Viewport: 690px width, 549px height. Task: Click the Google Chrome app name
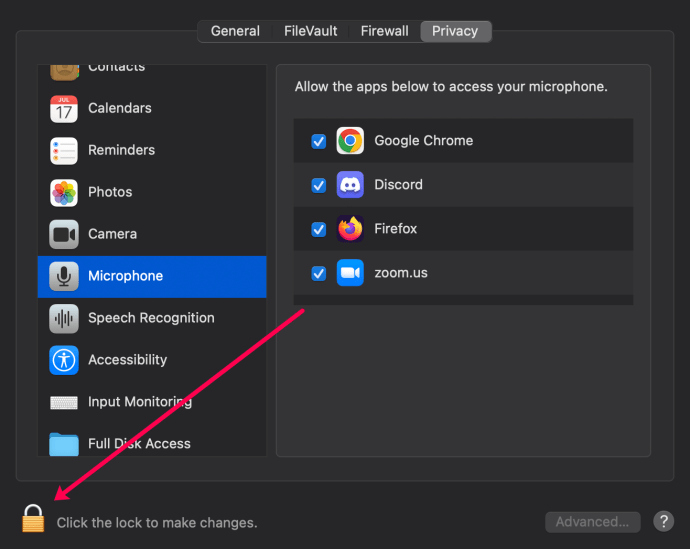(424, 141)
